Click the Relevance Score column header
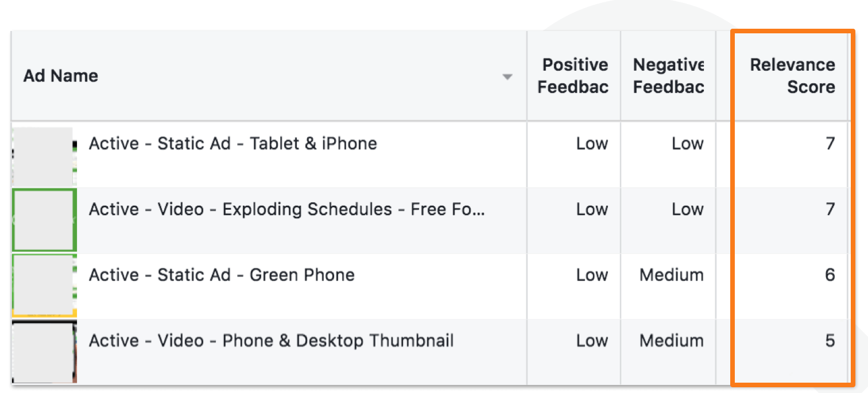 [792, 76]
